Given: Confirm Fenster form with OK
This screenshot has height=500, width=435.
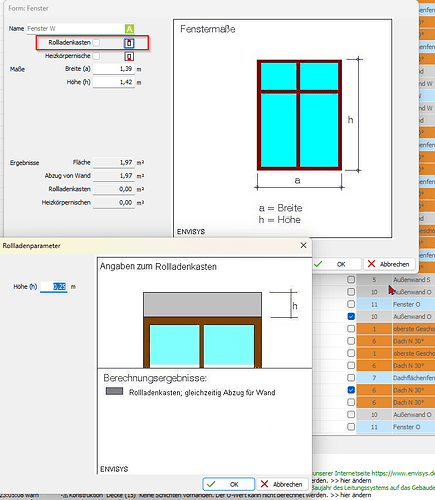Looking at the screenshot, I should click(337, 264).
